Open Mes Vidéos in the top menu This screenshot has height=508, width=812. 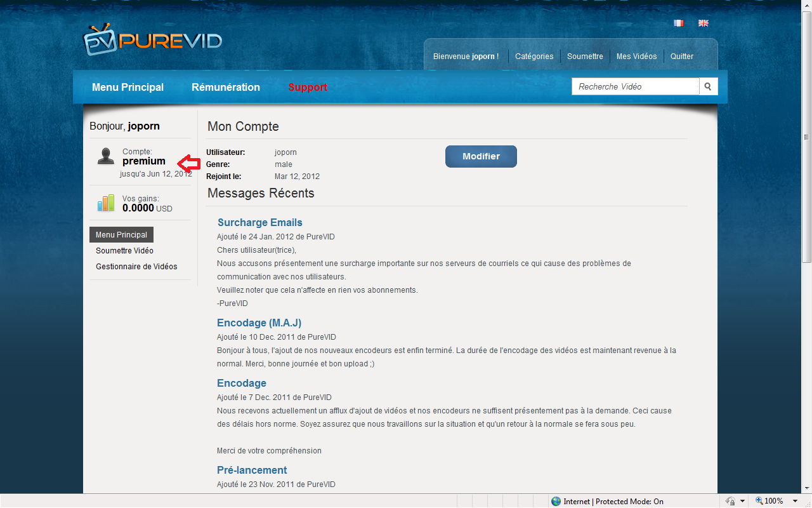pyautogui.click(x=637, y=57)
